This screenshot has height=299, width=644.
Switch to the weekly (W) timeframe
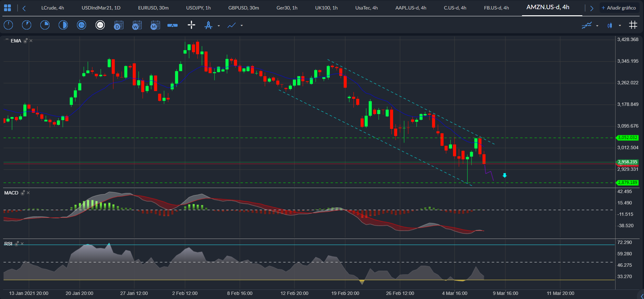point(137,25)
